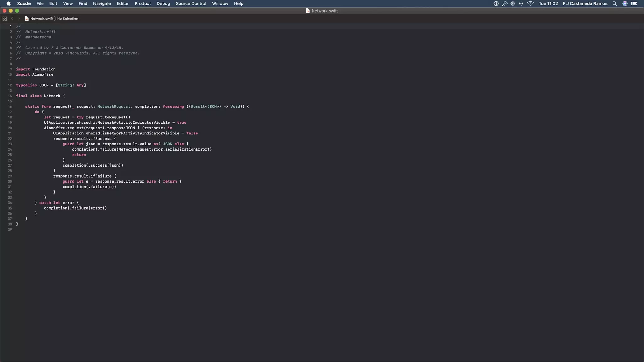Go forward with the right chevron arrow
Viewport: 644px width, 362px height.
pyautogui.click(x=19, y=19)
